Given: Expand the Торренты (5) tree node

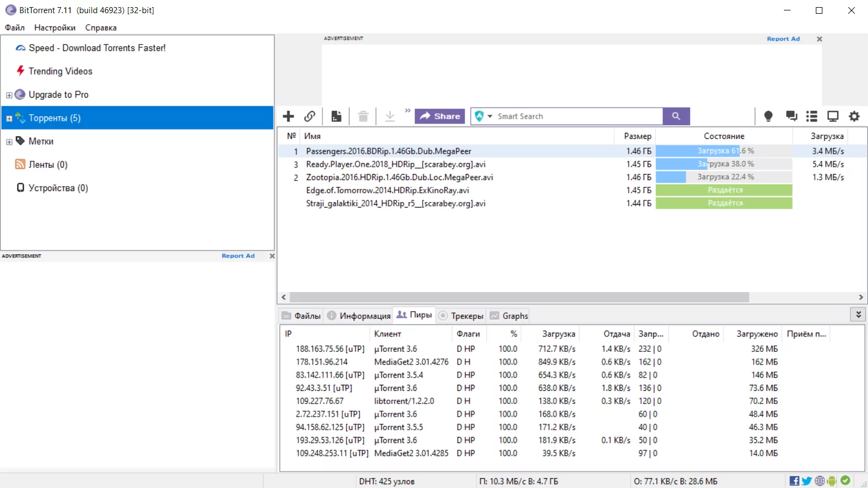Looking at the screenshot, I should click(9, 119).
